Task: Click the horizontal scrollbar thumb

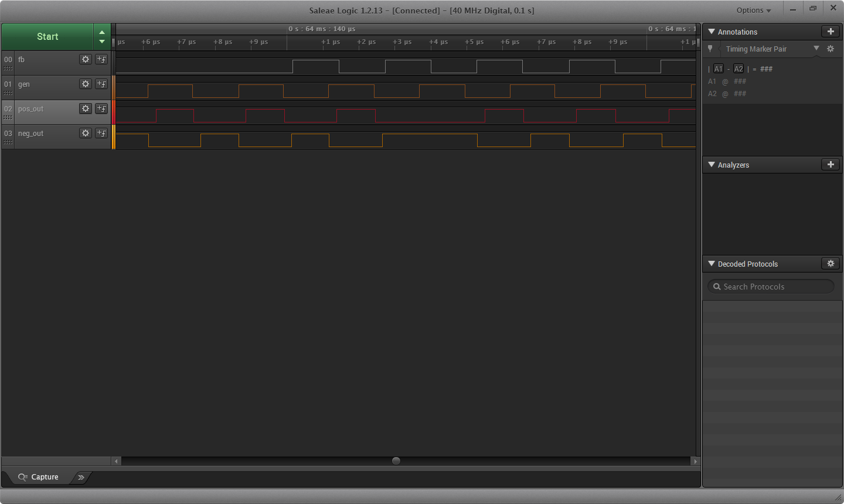Action: pyautogui.click(x=396, y=461)
